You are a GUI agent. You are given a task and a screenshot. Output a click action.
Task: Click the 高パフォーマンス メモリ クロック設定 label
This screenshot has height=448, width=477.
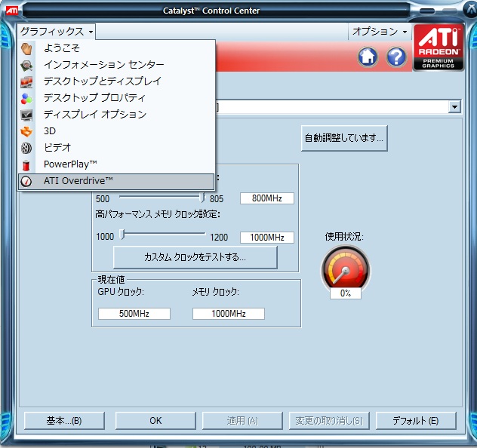coord(158,214)
